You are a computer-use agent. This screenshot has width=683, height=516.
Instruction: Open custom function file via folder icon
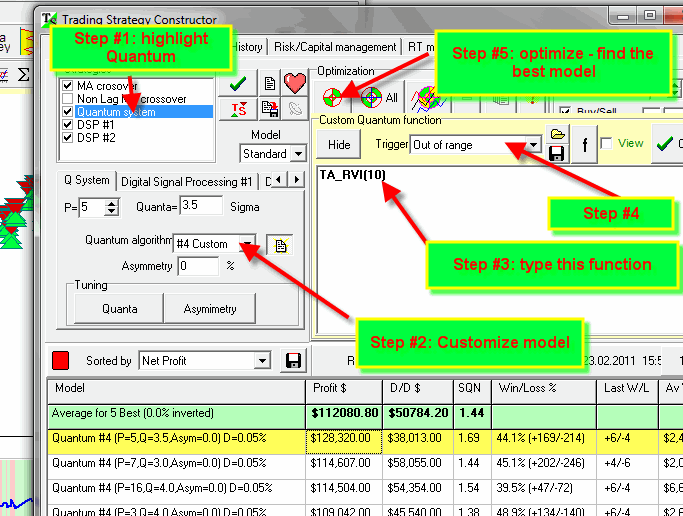pyautogui.click(x=559, y=135)
